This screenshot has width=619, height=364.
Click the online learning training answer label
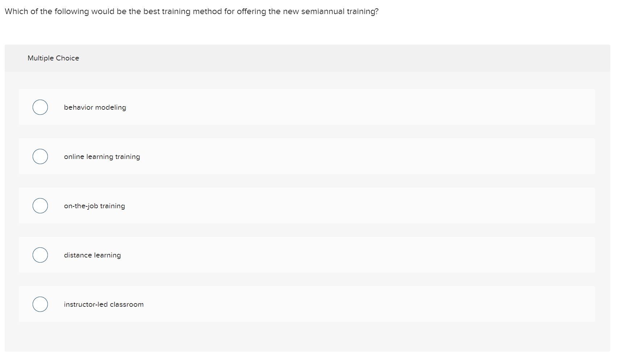102,156
